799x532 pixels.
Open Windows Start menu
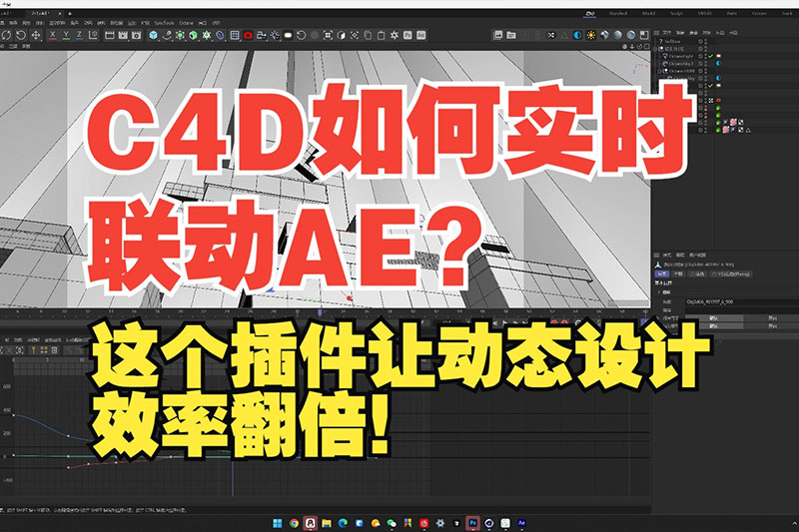[278, 523]
